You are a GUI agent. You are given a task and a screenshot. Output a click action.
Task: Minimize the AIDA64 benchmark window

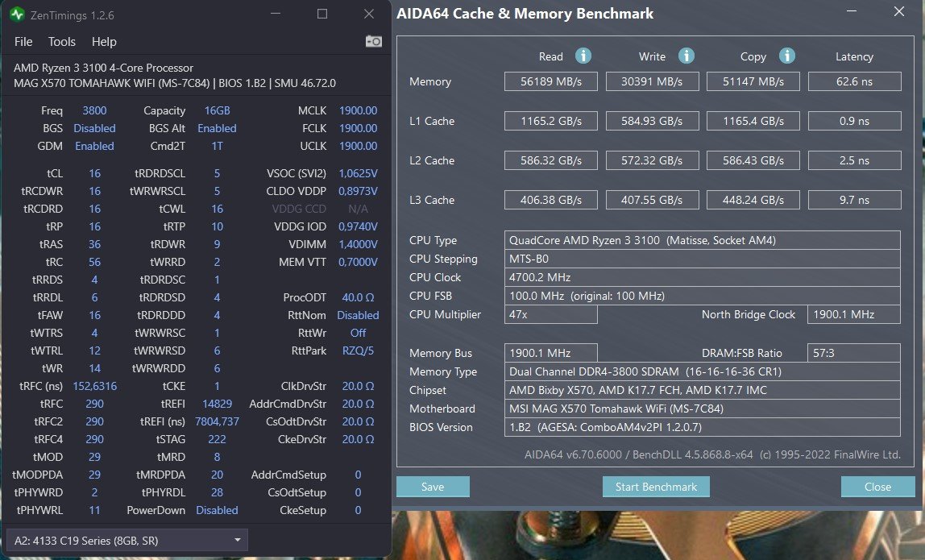(852, 12)
